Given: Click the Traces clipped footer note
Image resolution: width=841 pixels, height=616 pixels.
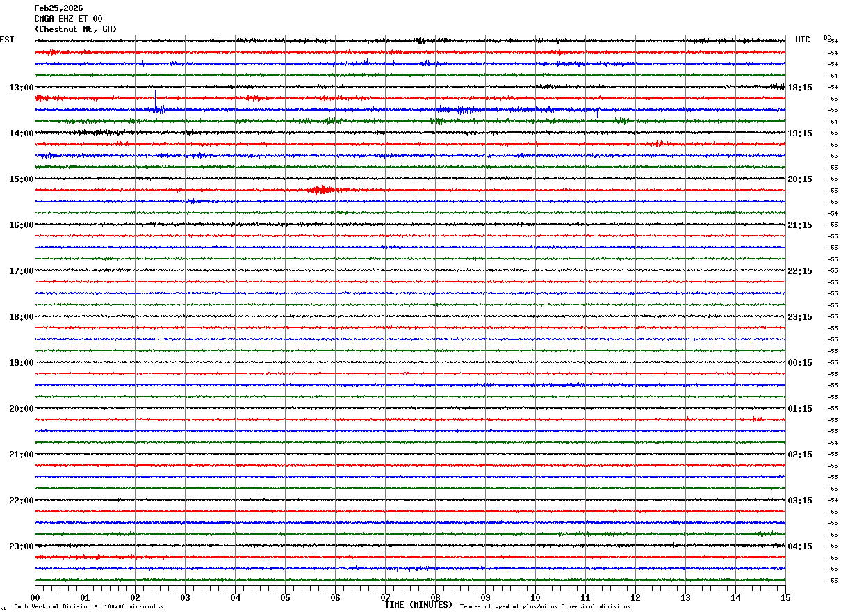Looking at the screenshot, I should point(545,607).
